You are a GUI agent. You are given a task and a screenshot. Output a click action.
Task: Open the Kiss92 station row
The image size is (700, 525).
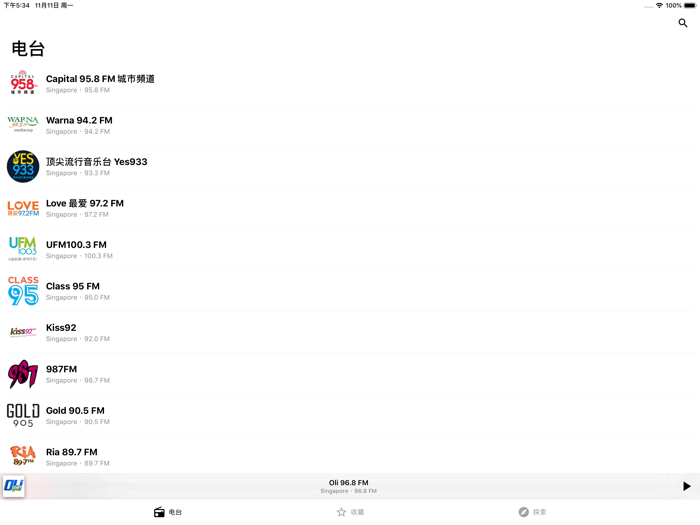pos(350,333)
